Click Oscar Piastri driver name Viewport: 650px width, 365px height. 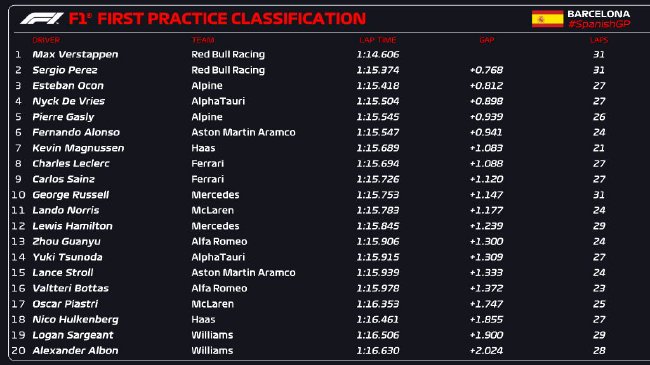pyautogui.click(x=65, y=304)
